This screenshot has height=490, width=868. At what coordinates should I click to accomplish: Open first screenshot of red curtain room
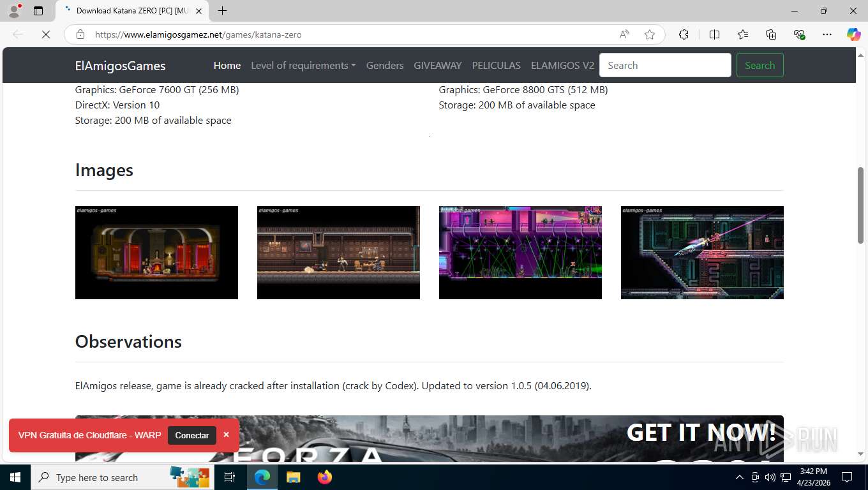point(156,253)
